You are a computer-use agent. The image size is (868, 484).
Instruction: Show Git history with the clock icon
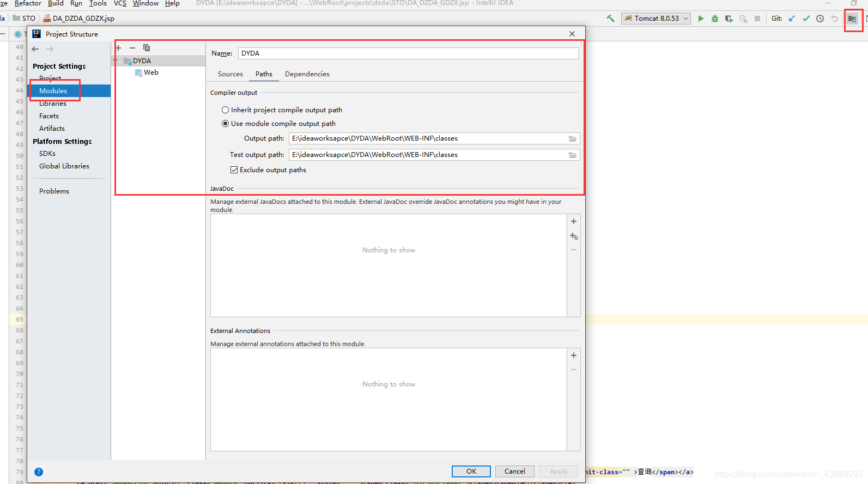[x=820, y=19]
